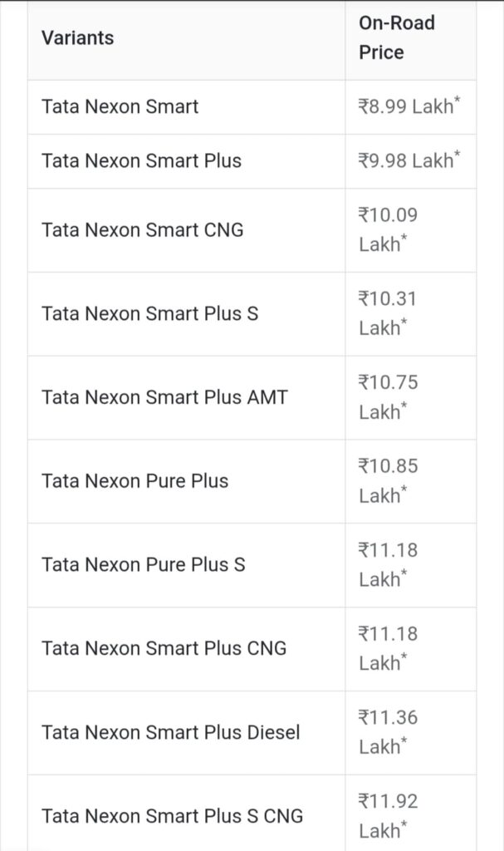Choose the Tata Nexon Smart Plus S variant
504x851 pixels.
pos(150,314)
